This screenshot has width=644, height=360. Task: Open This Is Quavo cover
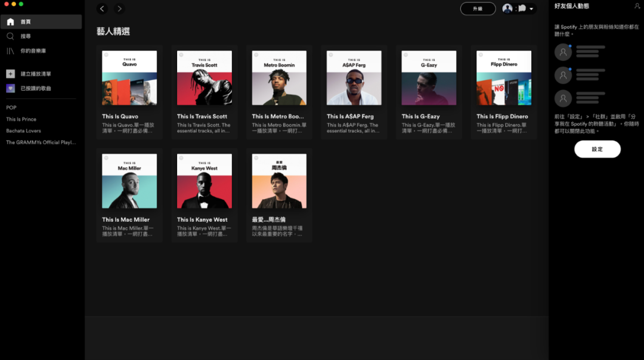(x=129, y=78)
